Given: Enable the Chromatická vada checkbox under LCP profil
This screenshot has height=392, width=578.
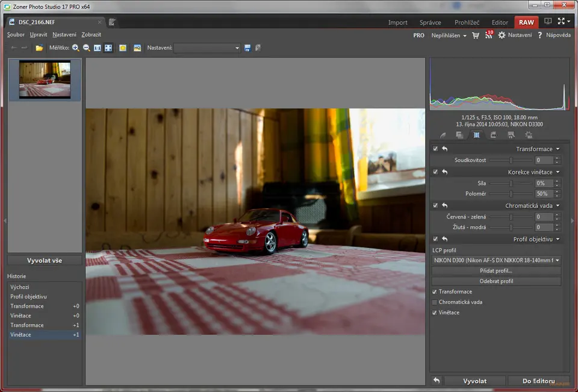Looking at the screenshot, I should (x=435, y=302).
